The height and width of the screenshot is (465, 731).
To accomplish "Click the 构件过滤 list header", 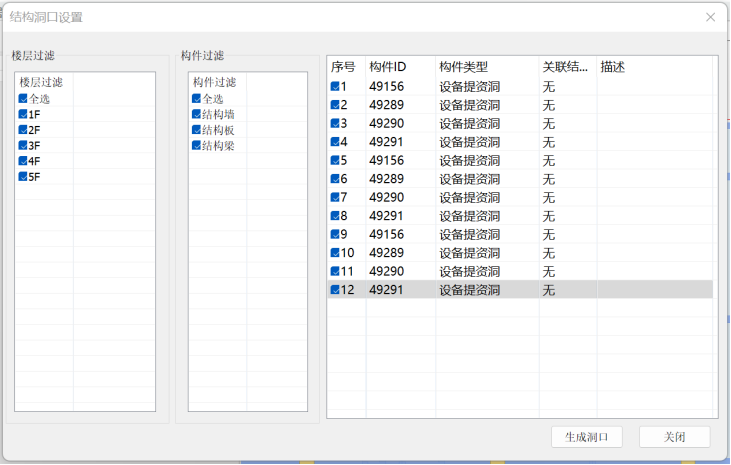I will pyautogui.click(x=217, y=83).
